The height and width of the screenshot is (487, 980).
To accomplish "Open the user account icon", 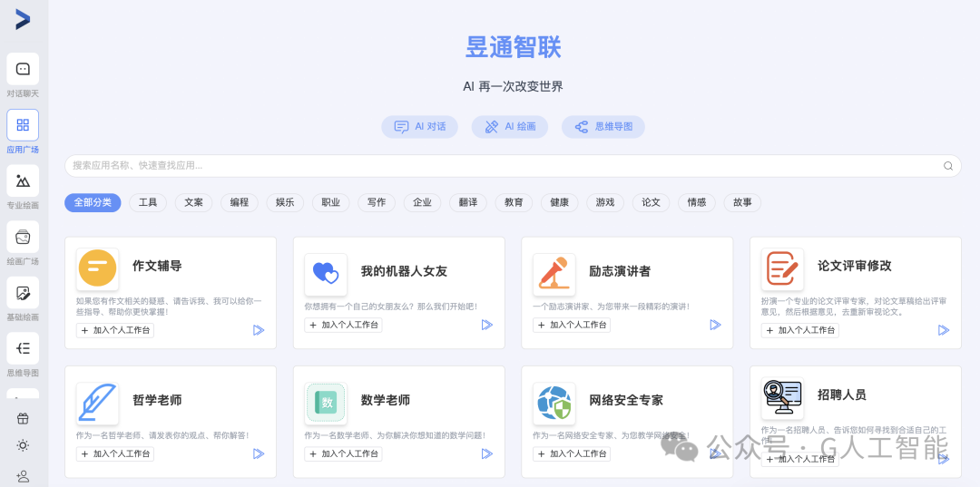I will [23, 476].
